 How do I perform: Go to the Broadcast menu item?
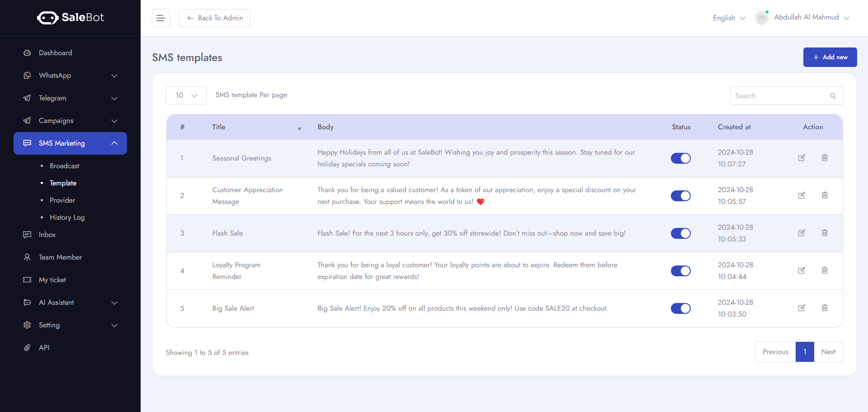click(64, 166)
